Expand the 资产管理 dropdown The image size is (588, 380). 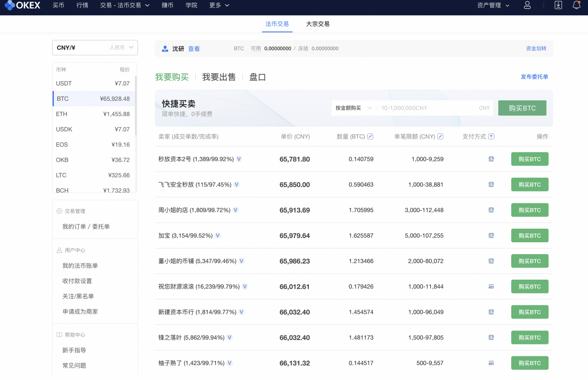tap(493, 5)
